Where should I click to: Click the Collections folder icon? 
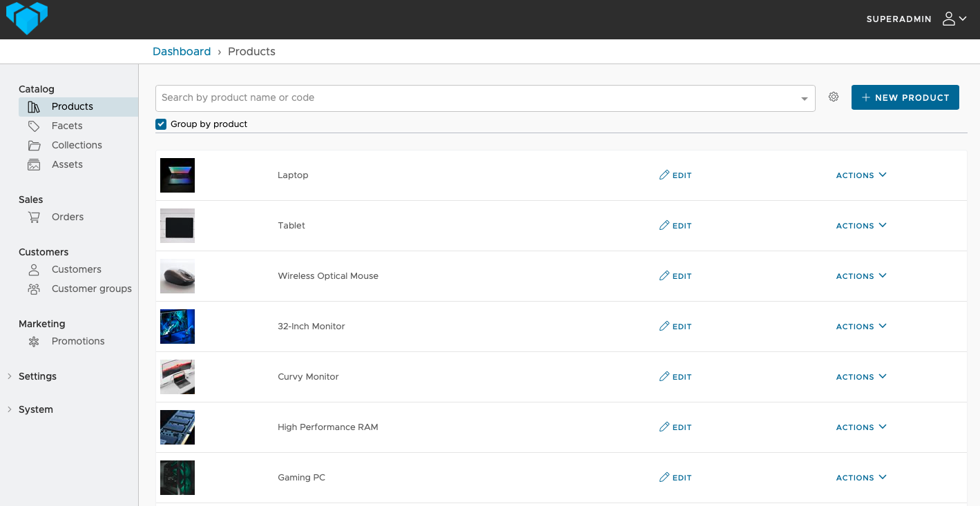point(34,145)
